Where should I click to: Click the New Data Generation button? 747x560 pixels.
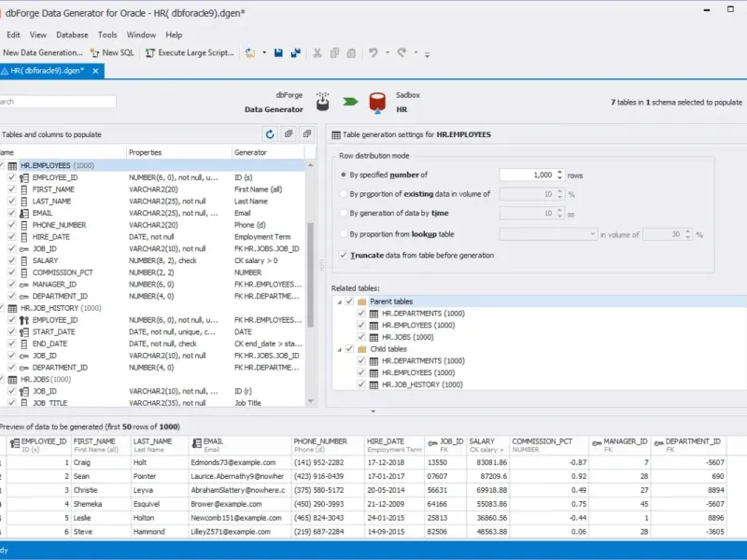point(42,53)
